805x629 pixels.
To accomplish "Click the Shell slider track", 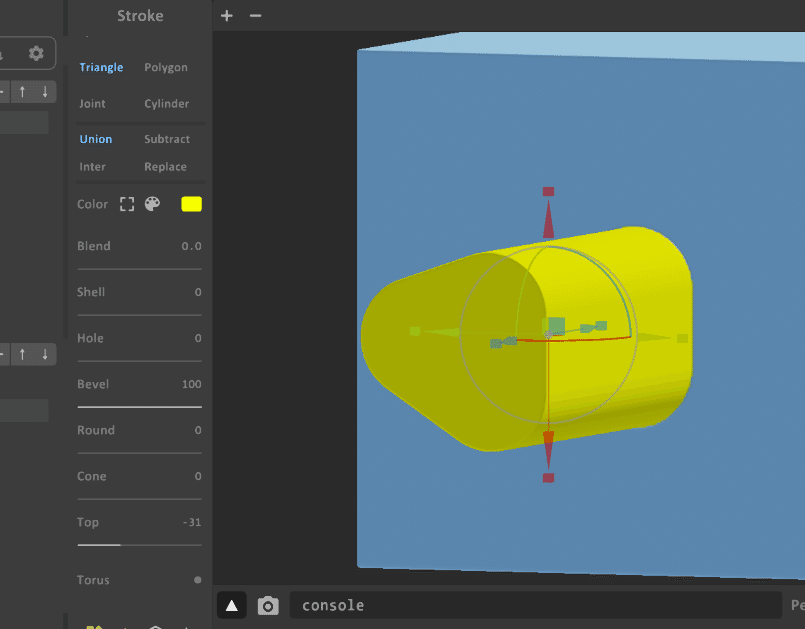I will point(140,315).
